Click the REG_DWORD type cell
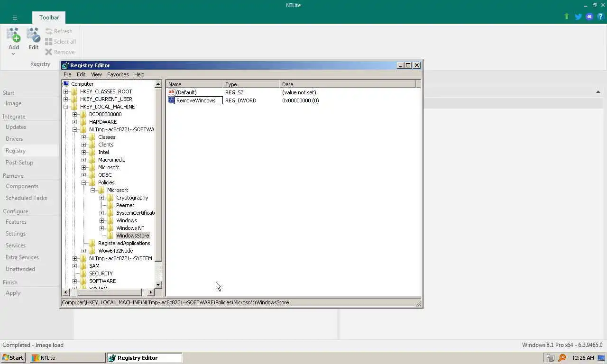The width and height of the screenshot is (607, 364). coord(240,100)
